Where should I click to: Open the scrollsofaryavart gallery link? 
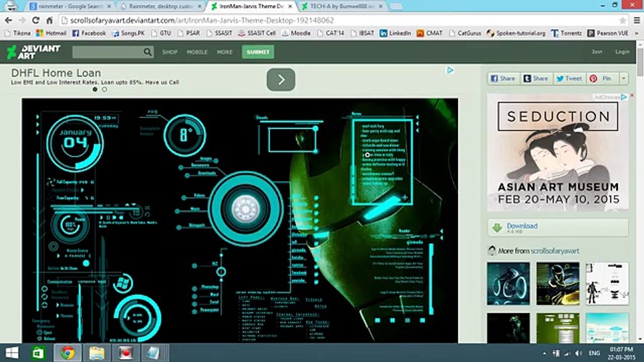(x=554, y=250)
